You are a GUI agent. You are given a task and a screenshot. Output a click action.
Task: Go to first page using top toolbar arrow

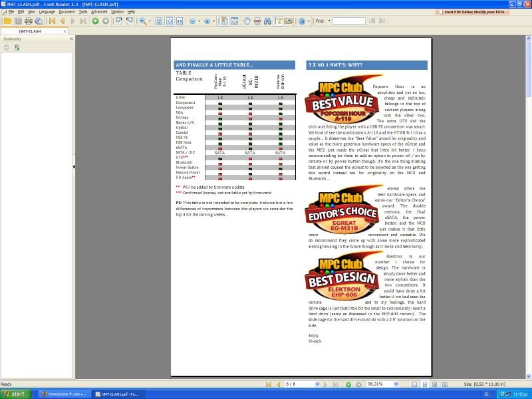[x=52, y=21]
